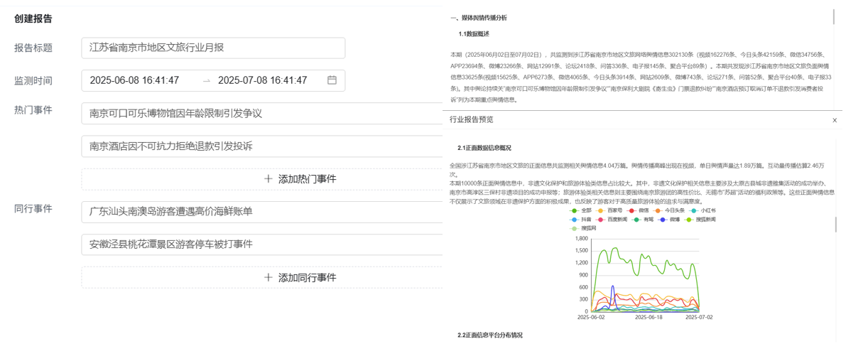Click the 小红书 legend marker

pos(695,210)
